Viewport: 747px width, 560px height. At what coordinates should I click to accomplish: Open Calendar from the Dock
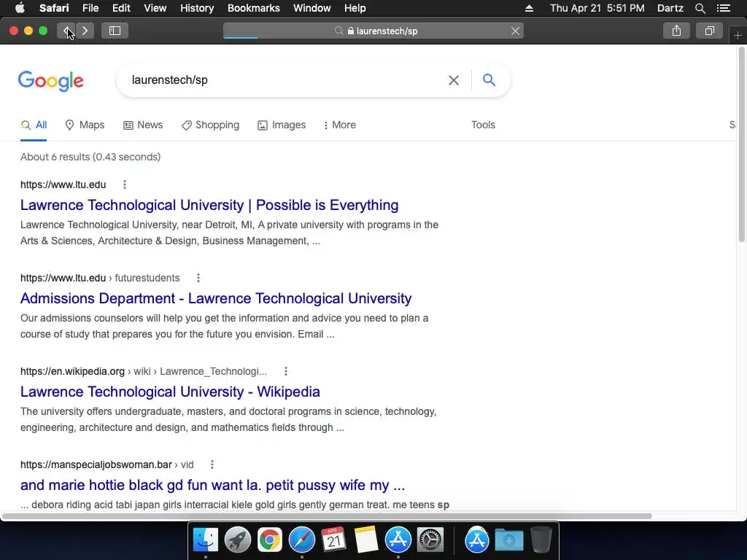[x=333, y=540]
